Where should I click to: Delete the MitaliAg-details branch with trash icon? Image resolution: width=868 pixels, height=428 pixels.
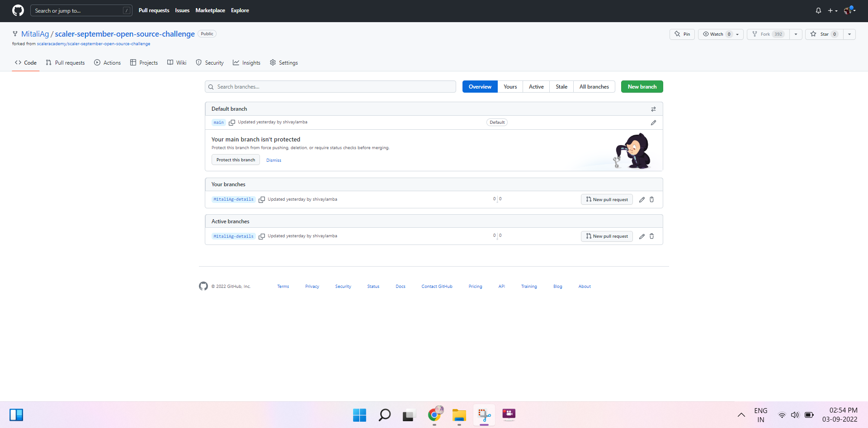coord(652,199)
